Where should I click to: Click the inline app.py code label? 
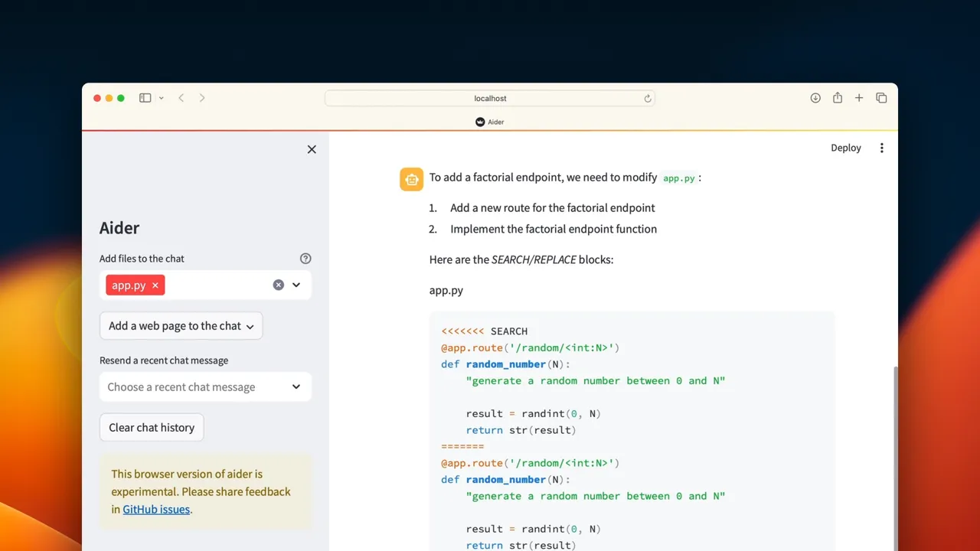coord(679,178)
